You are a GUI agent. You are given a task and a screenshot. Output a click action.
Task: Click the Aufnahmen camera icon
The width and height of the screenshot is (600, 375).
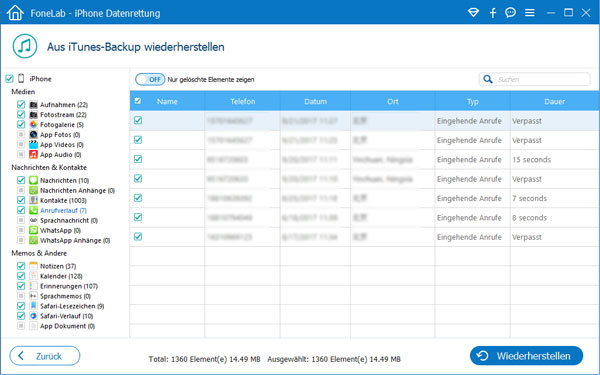[x=34, y=104]
